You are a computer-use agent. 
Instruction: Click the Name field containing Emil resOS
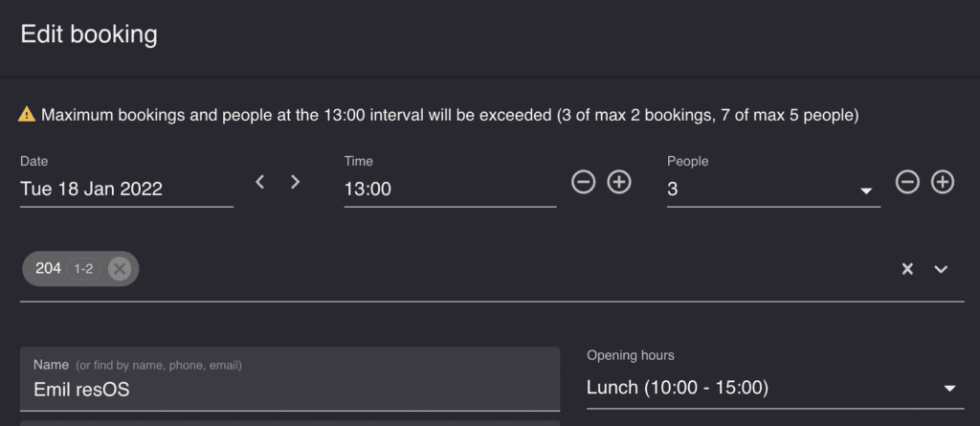pyautogui.click(x=290, y=379)
